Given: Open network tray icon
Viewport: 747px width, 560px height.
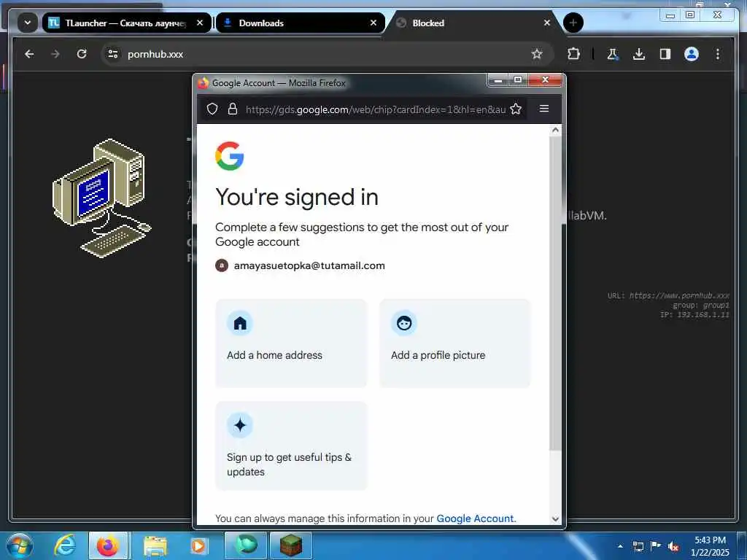Looking at the screenshot, I should [638, 546].
